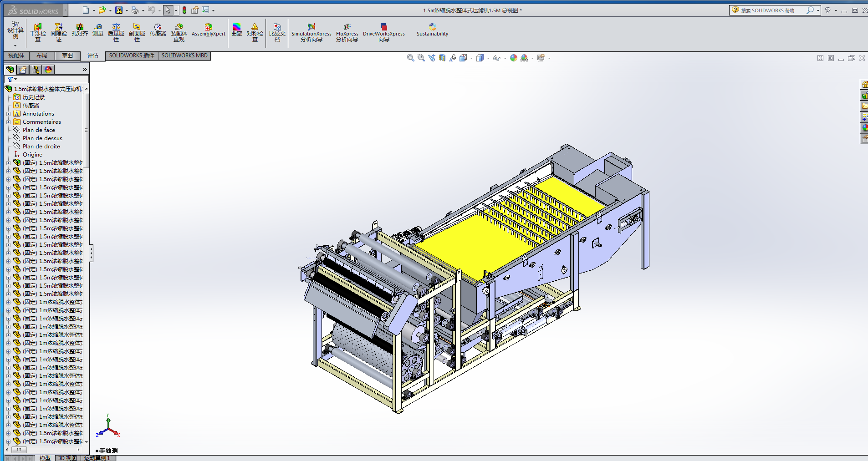Open the SOLIDWORKS MBD tab
The image size is (868, 461).
click(x=184, y=56)
